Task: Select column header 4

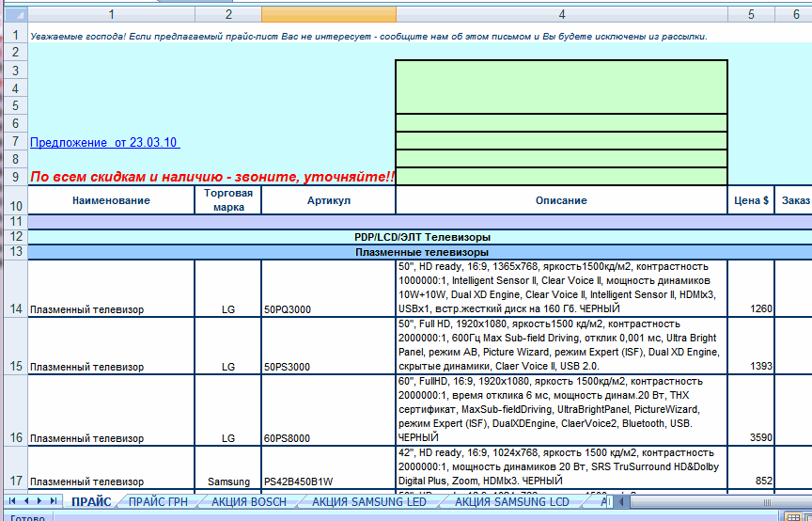Action: pyautogui.click(x=562, y=14)
